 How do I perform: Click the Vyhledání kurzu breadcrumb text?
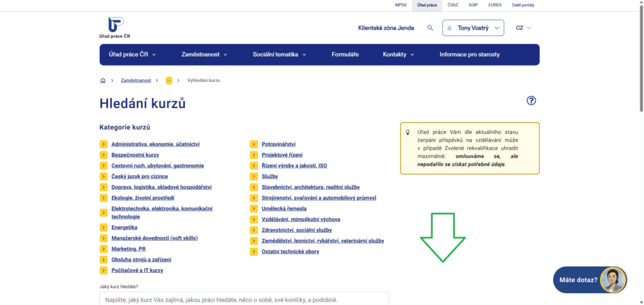(x=204, y=80)
